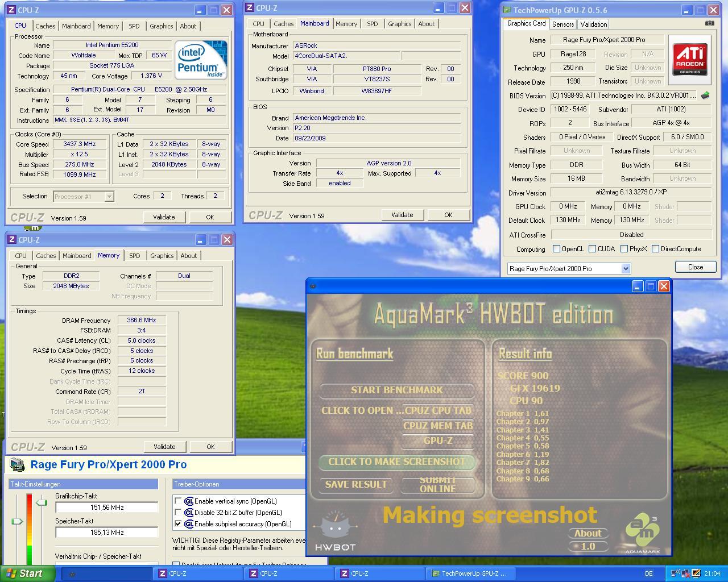Toggle the CUDA checkbox in GPU-Z

[x=592, y=249]
